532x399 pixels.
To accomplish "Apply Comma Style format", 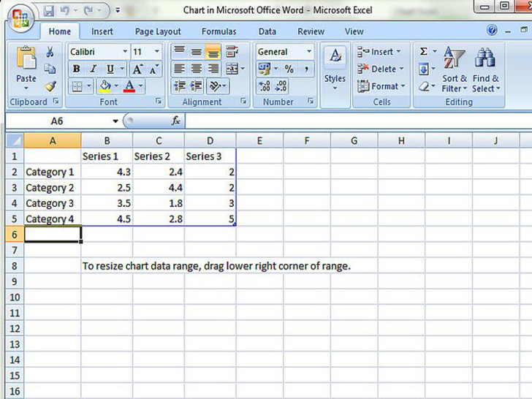I will click(306, 69).
